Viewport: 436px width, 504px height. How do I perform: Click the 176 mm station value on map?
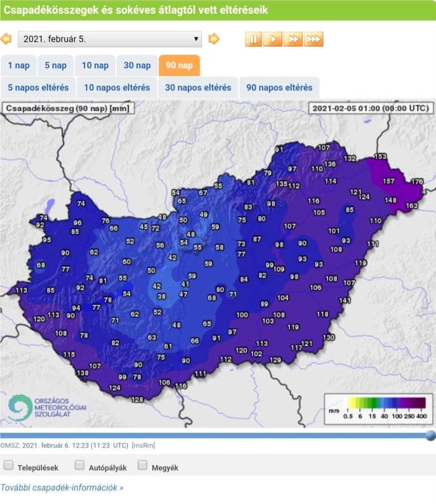tap(417, 181)
